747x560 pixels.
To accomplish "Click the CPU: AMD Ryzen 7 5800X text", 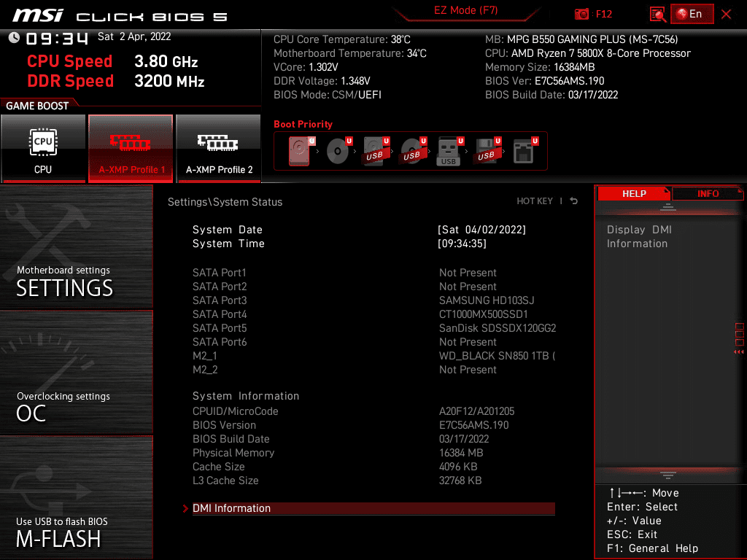I will click(587, 53).
